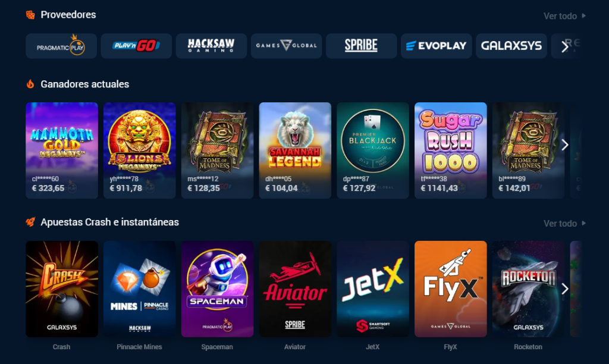
Task: Open the Galaxsys provider logo
Action: [x=511, y=46]
